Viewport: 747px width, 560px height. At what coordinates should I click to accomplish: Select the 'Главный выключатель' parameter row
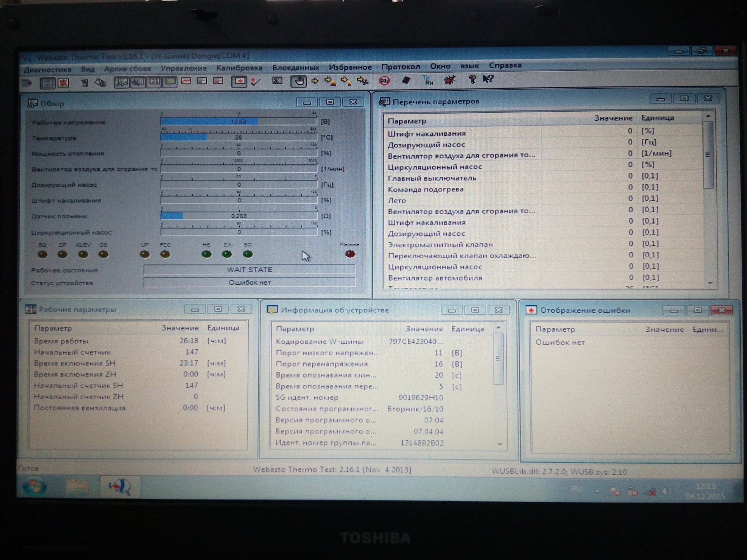[543, 177]
